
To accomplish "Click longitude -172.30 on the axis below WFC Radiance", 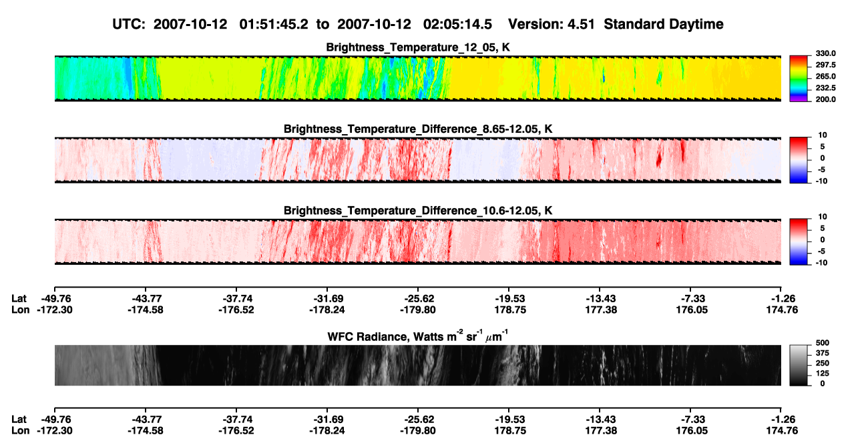I will (53, 430).
